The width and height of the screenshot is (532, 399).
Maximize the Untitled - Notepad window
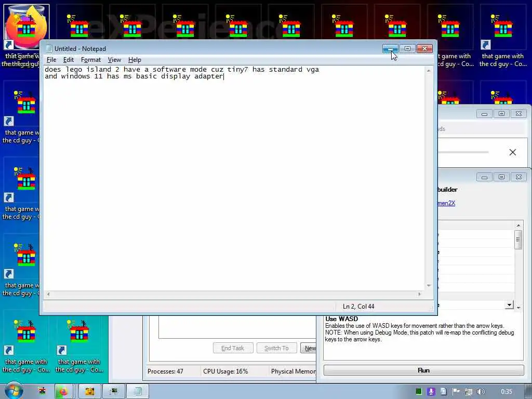[x=407, y=49]
